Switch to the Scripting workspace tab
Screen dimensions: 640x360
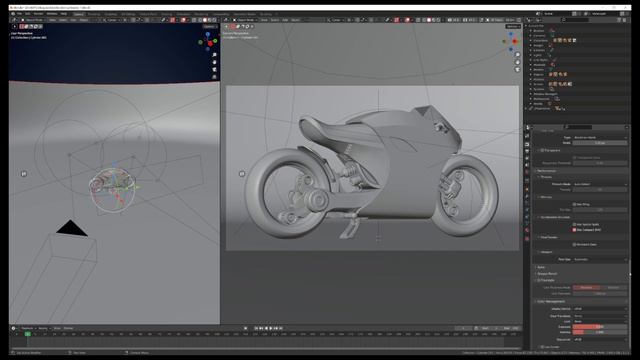point(265,14)
